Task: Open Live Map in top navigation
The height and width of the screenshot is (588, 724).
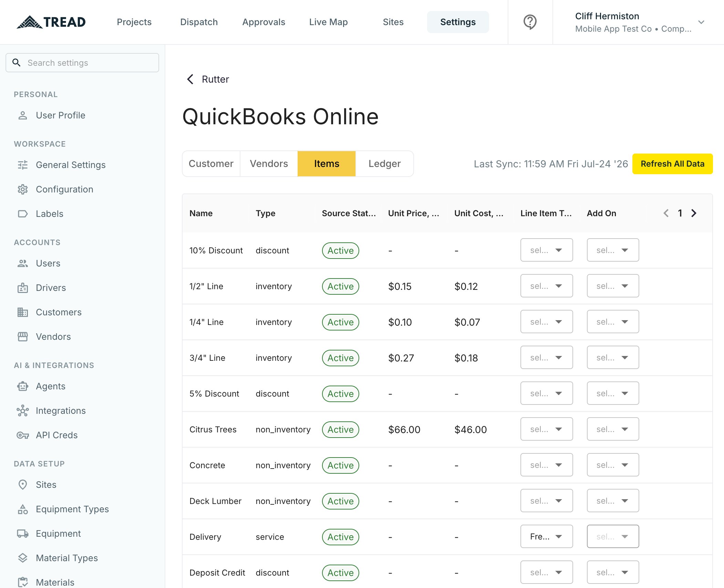Action: coord(329,22)
